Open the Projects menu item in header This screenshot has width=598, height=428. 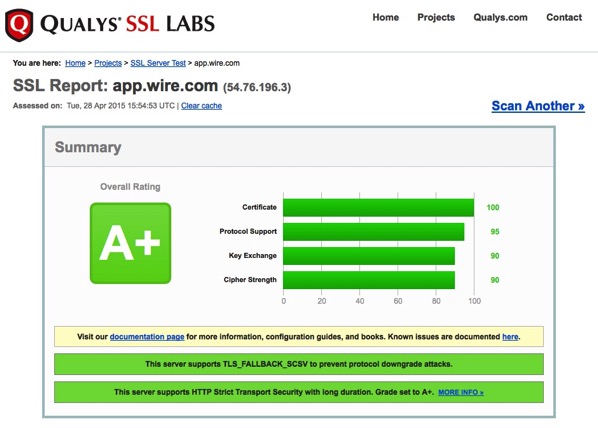pos(436,18)
